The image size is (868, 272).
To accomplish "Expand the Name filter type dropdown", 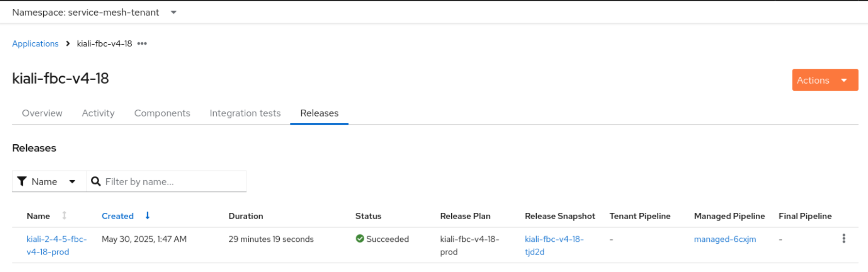I will click(x=72, y=182).
